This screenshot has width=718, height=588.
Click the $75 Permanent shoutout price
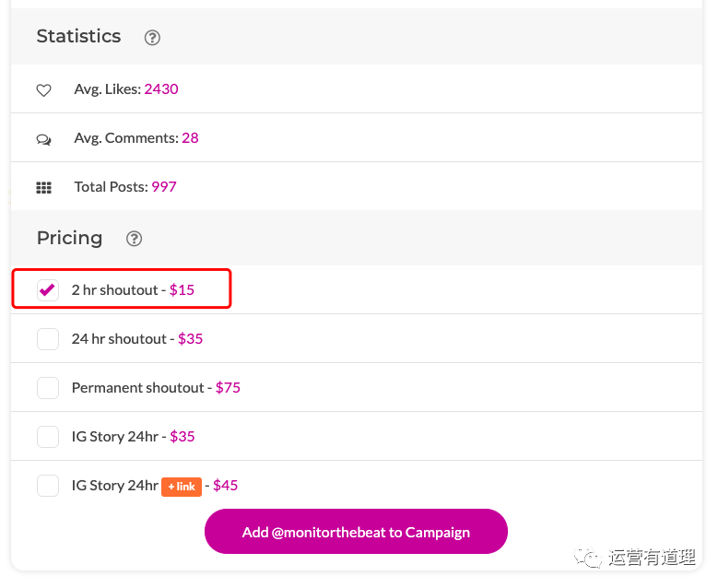tap(228, 388)
